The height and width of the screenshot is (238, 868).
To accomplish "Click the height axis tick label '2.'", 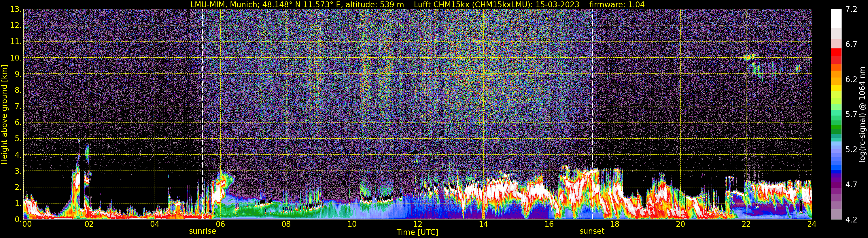I will tap(18, 188).
